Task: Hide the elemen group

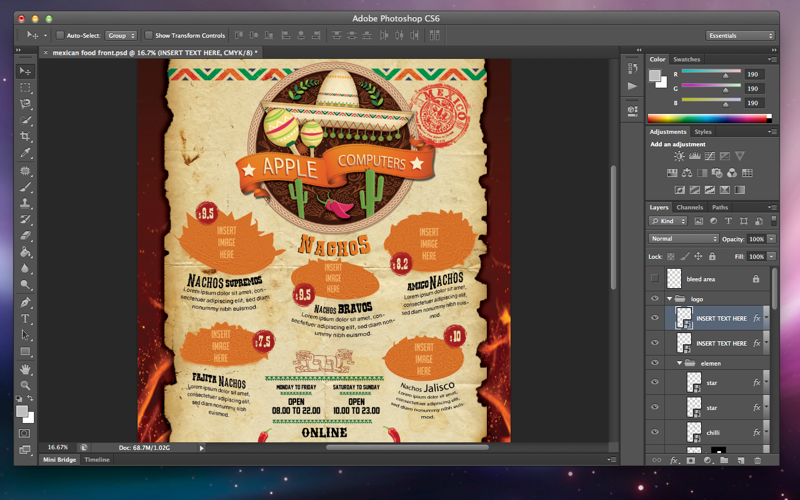Action: [x=655, y=363]
